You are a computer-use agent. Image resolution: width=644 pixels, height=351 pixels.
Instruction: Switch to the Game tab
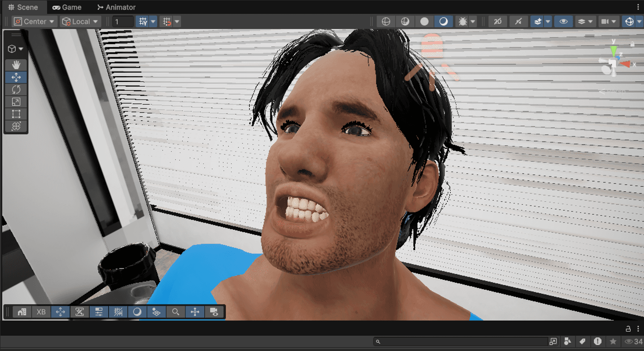click(67, 7)
